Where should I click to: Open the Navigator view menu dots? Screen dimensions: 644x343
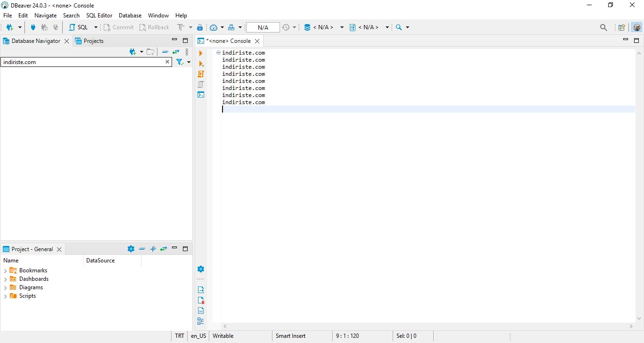pos(187,52)
